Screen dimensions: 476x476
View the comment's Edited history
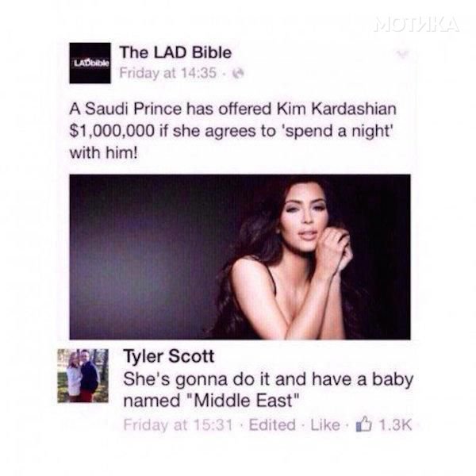coord(272,424)
